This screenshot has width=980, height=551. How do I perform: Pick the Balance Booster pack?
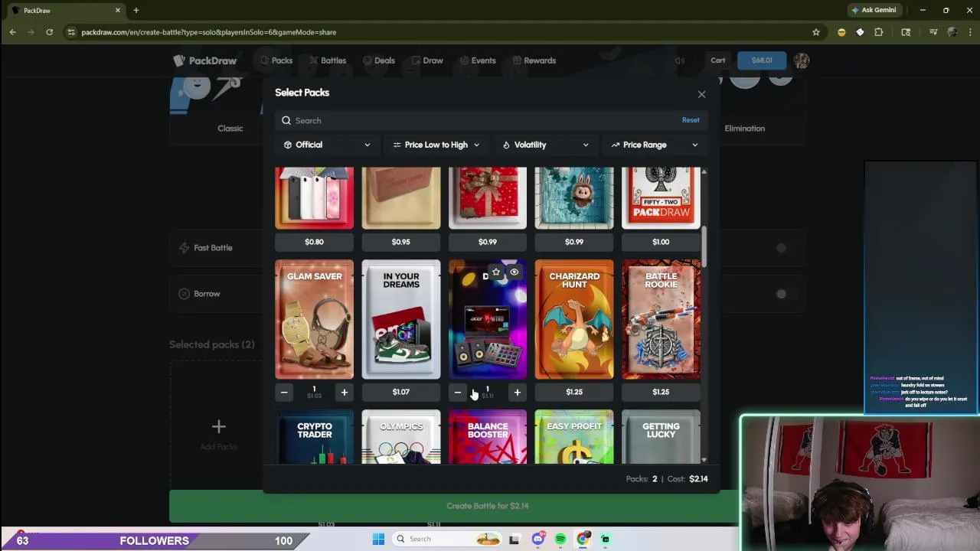tap(488, 437)
